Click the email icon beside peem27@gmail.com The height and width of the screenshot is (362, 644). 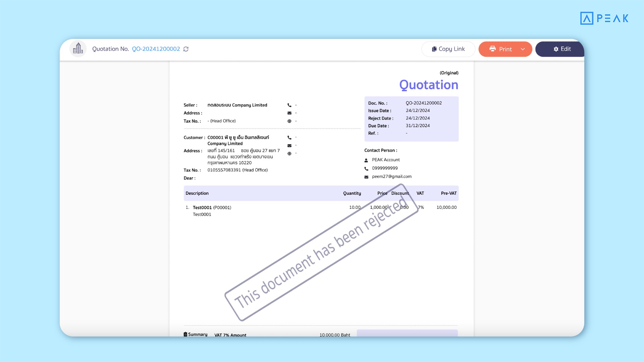point(366,177)
